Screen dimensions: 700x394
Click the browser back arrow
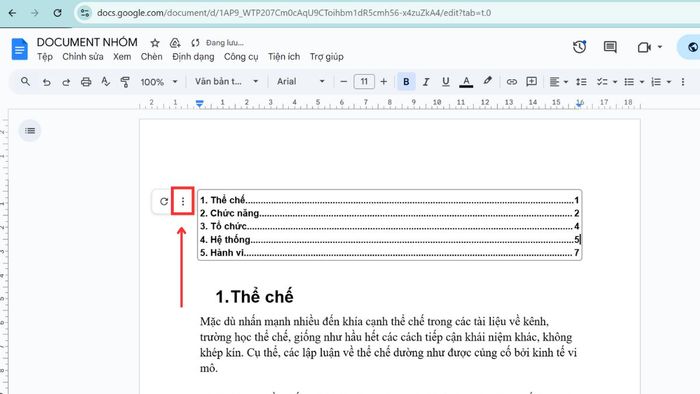(x=12, y=13)
